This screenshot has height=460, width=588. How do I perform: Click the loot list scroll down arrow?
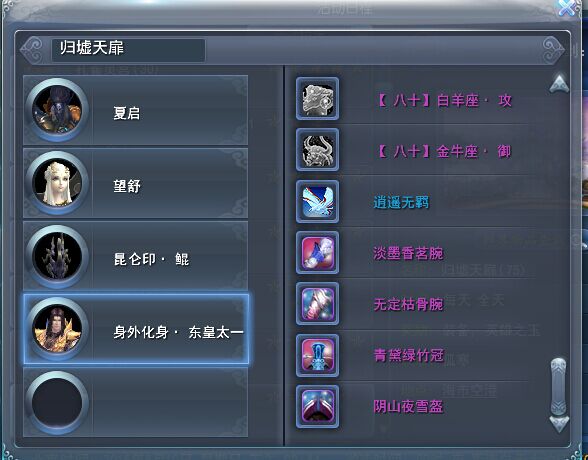point(559,424)
